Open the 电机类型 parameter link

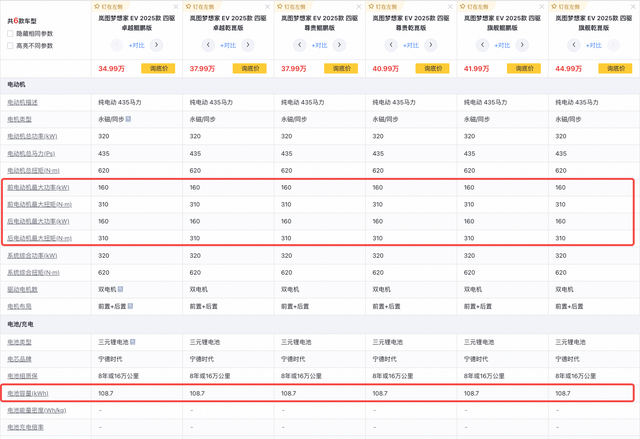click(19, 120)
